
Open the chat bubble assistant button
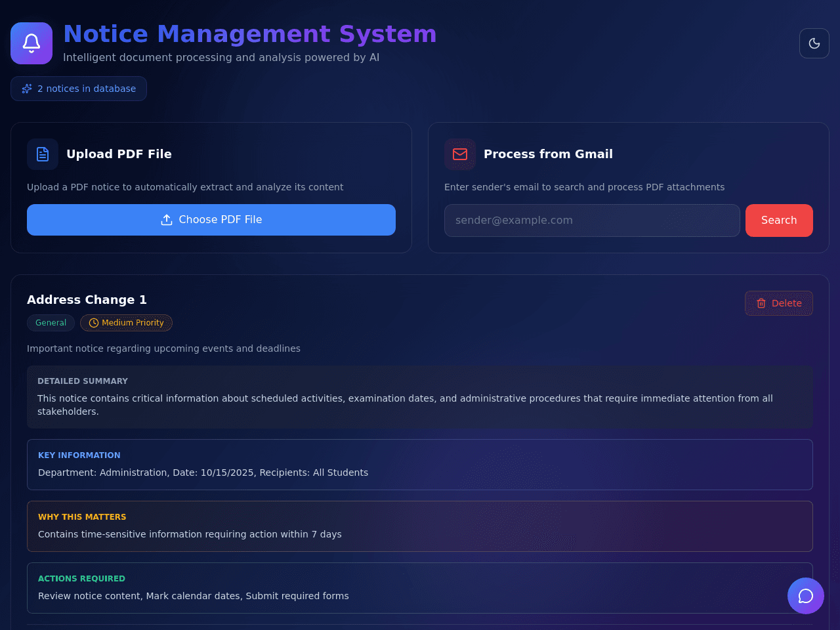pos(806,596)
